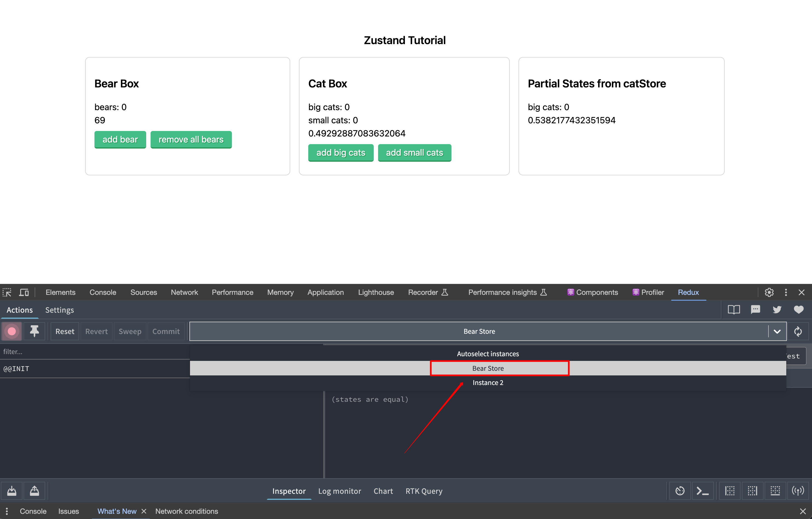Open the documentation book icon
Screen dimensions: 812x519
click(734, 310)
